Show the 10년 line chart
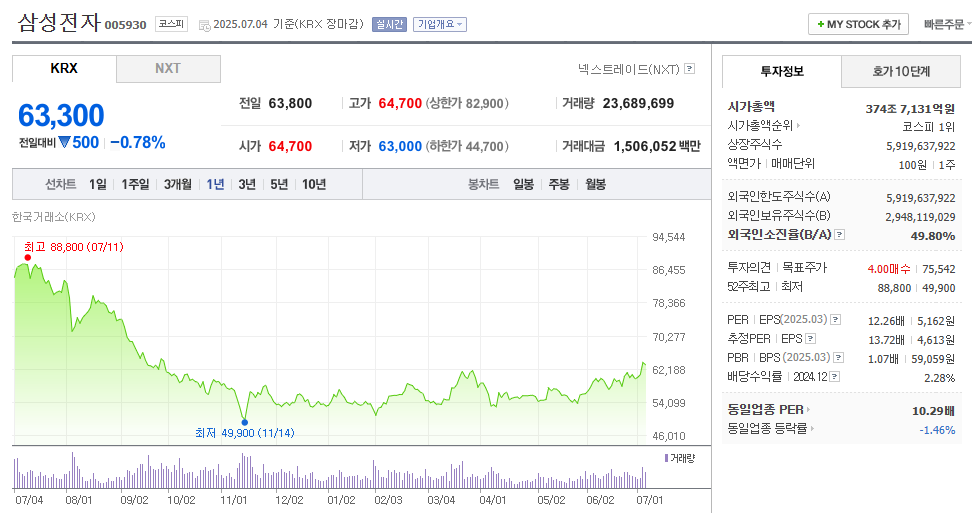 314,185
